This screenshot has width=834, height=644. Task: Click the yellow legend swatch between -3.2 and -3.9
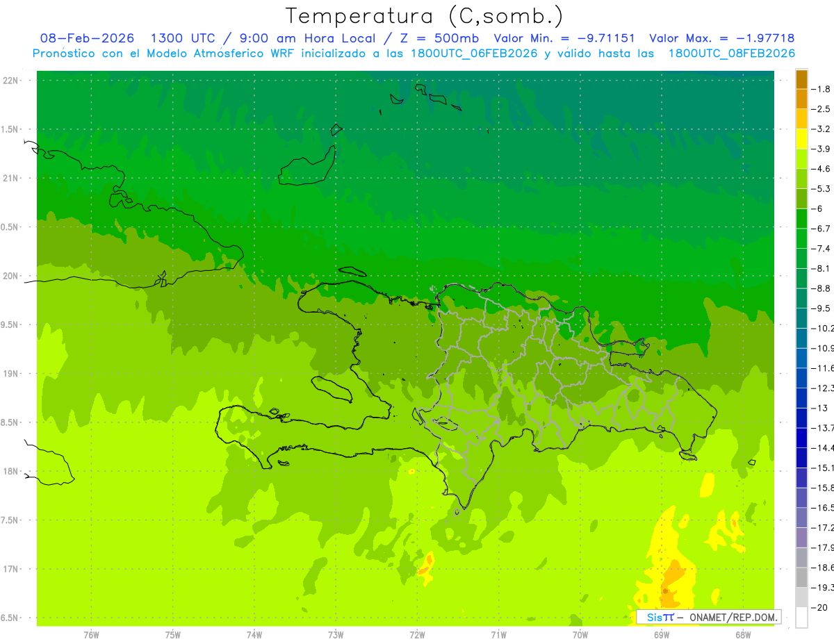[801, 139]
